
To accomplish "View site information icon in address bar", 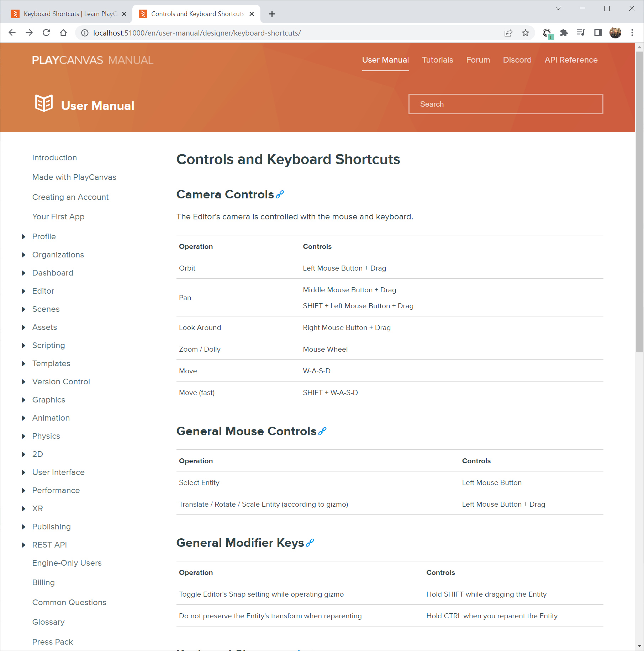I will 85,33.
